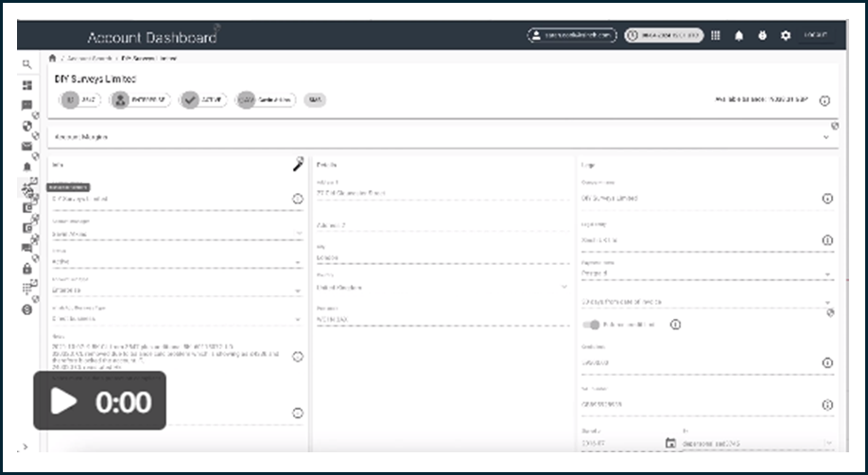Open the single speech-bubble messages sidebar icon
The width and height of the screenshot is (868, 475).
(x=26, y=105)
